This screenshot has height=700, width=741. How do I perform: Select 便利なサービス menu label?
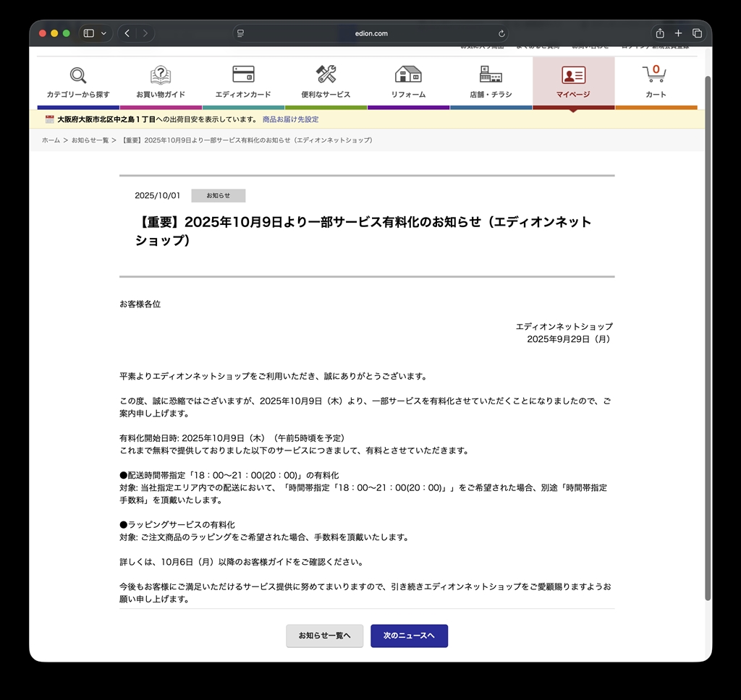[x=326, y=95]
